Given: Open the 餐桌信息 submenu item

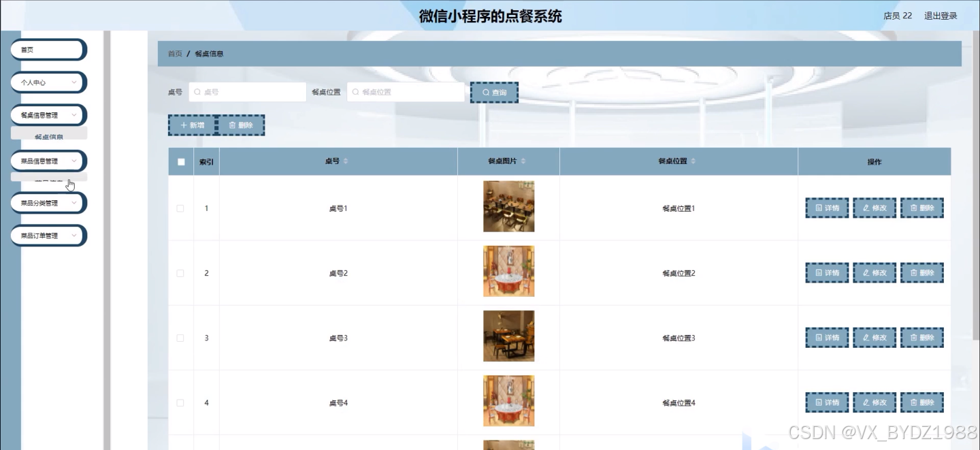Looking at the screenshot, I should [x=49, y=135].
